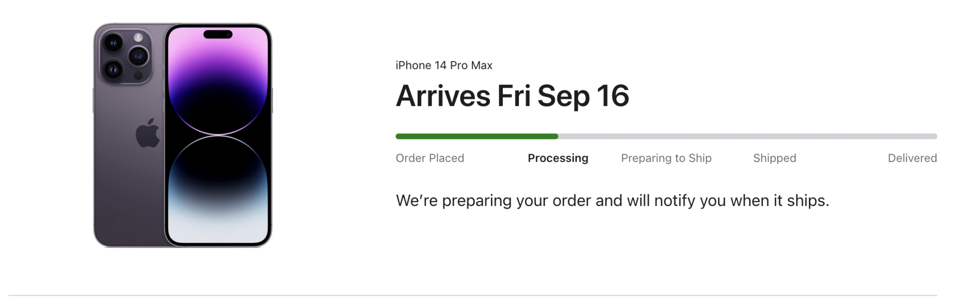Click the gray unfilled part of progress bar
This screenshot has height=304, width=980.
pyautogui.click(x=748, y=136)
